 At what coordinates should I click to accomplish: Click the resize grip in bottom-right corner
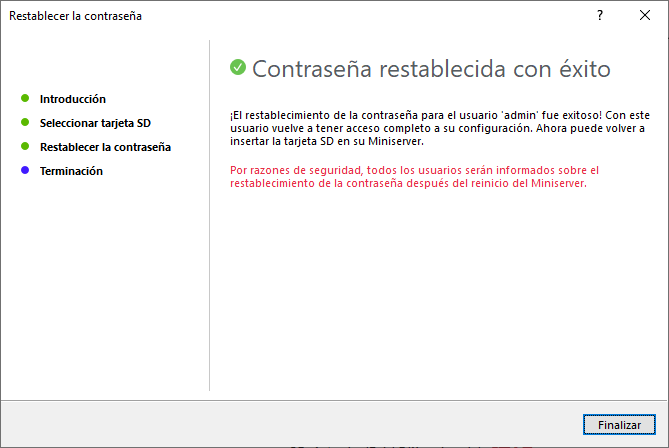pyautogui.click(x=662, y=441)
